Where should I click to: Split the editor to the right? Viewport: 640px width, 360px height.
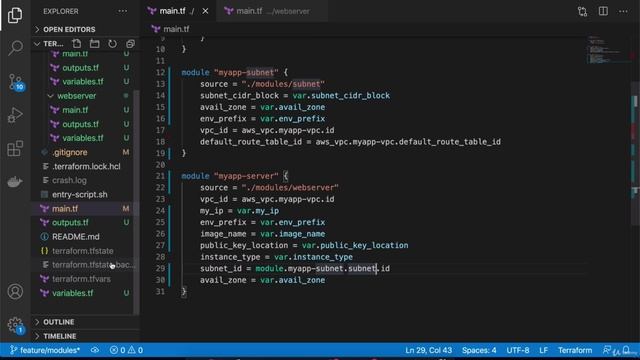[x=603, y=11]
